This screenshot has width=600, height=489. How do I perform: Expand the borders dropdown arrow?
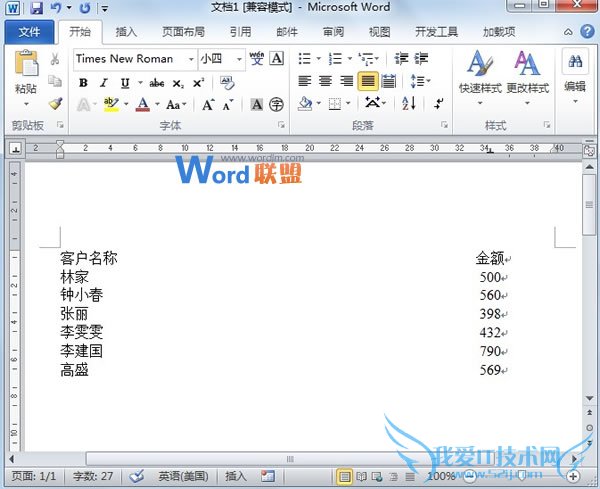point(348,103)
